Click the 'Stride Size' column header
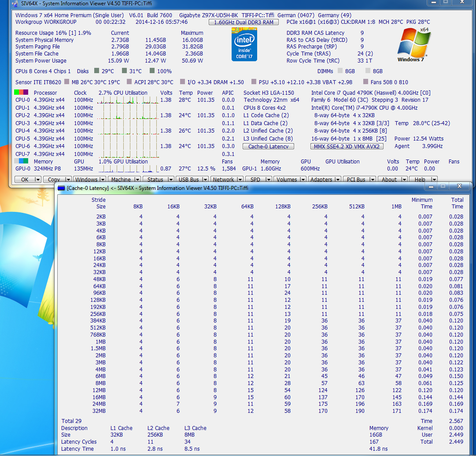476x456 pixels. coord(98,203)
